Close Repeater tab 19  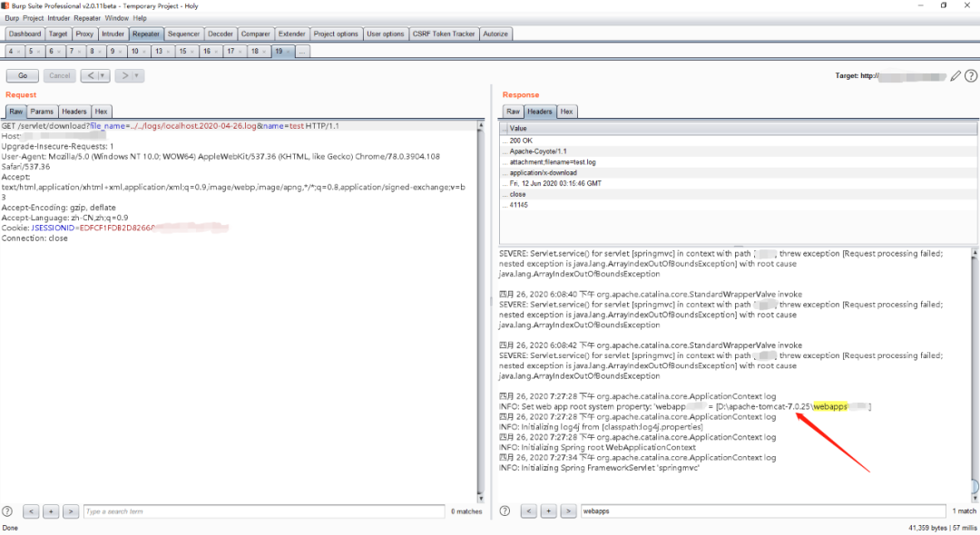(x=289, y=52)
